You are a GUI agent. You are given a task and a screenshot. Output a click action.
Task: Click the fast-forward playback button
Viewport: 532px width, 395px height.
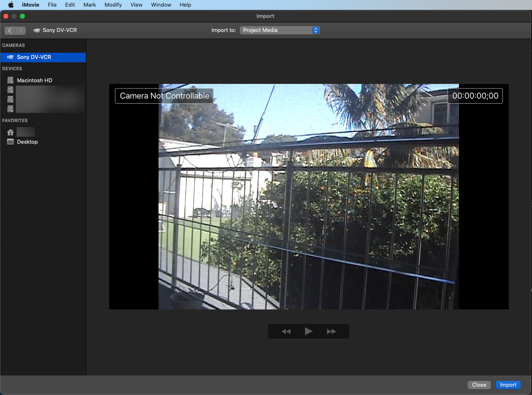[331, 331]
